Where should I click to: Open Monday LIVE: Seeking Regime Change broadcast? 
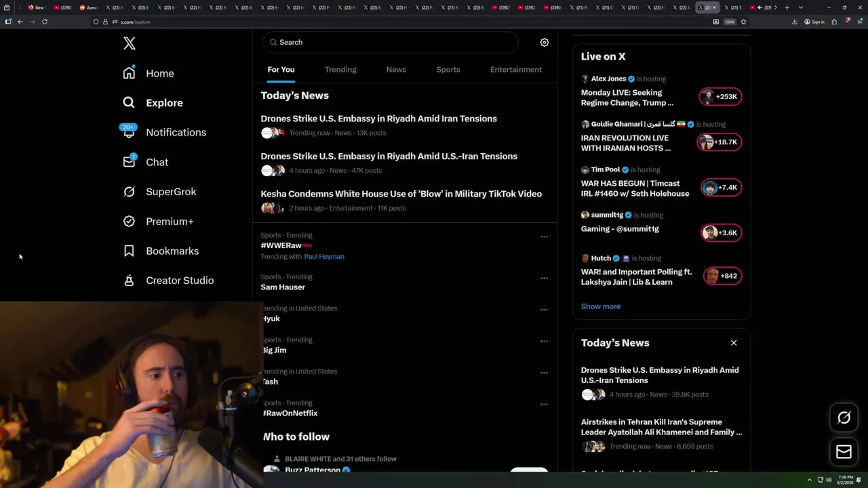627,98
